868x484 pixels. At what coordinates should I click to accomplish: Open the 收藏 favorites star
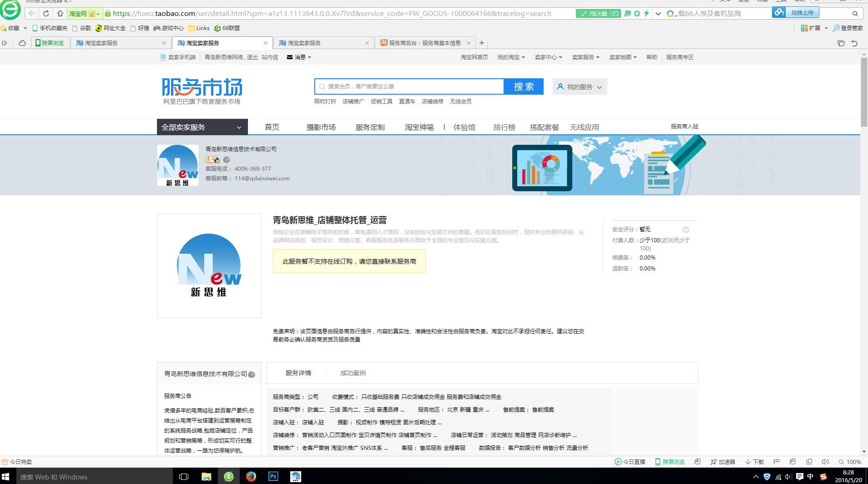[x=10, y=28]
